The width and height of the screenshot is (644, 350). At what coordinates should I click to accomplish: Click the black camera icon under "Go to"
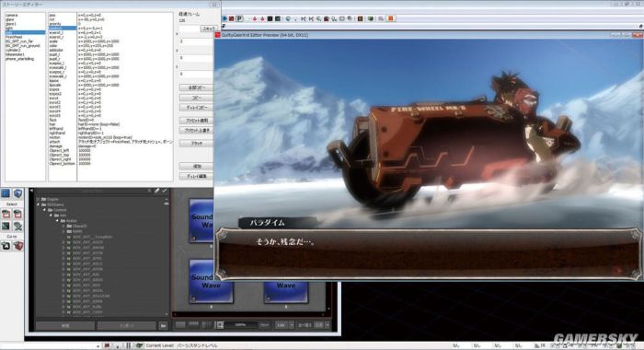(x=6, y=246)
